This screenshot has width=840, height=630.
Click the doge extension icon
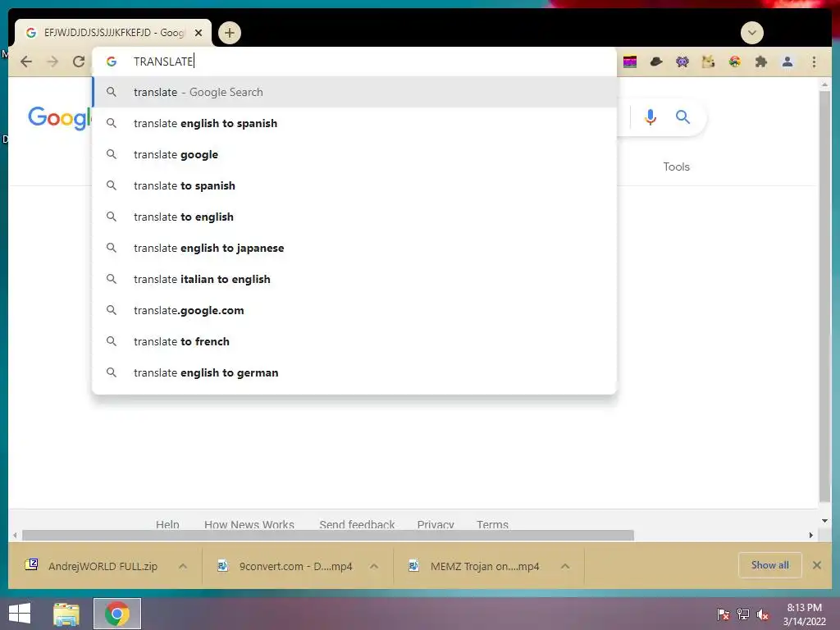708,62
